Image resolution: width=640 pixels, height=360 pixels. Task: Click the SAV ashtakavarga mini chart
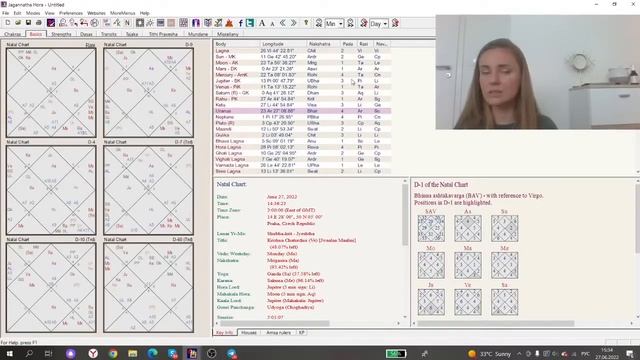point(431,228)
